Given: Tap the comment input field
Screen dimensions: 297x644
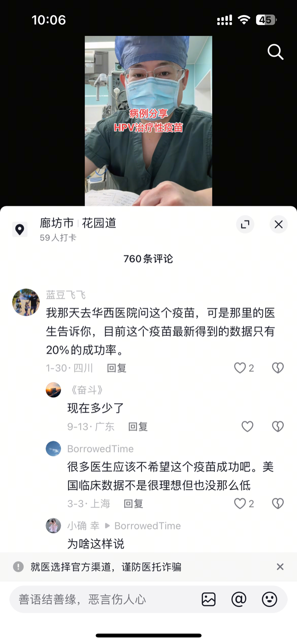Looking at the screenshot, I should pyautogui.click(x=104, y=599).
